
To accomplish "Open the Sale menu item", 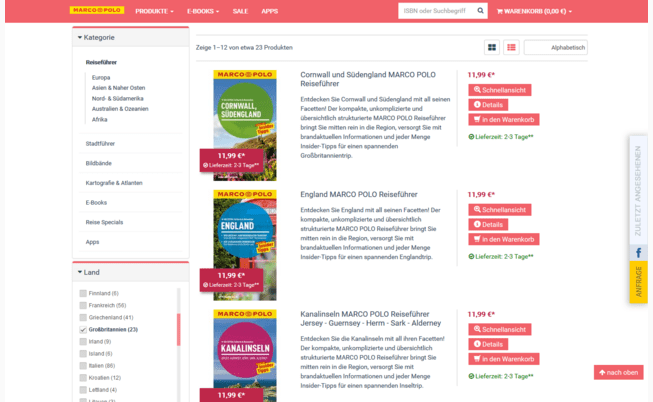I will coord(240,11).
